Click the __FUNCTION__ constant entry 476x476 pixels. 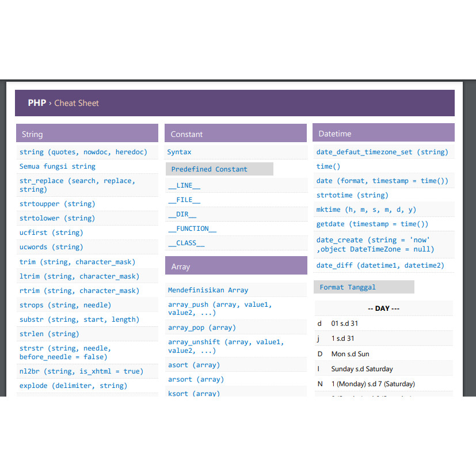click(x=192, y=228)
